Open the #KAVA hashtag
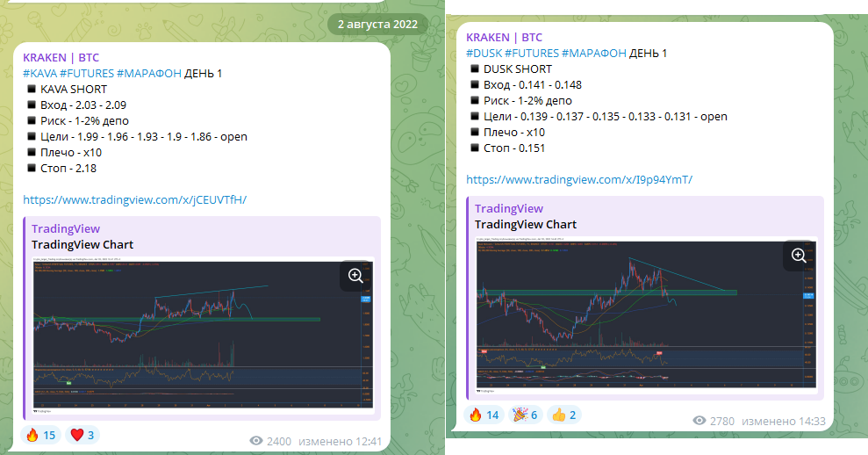The image size is (868, 455). (x=39, y=73)
